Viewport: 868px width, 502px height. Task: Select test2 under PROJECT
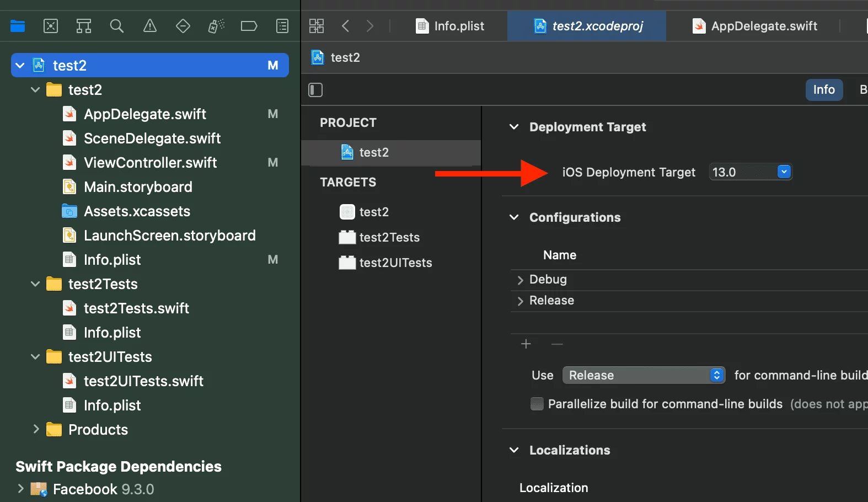[391, 153]
